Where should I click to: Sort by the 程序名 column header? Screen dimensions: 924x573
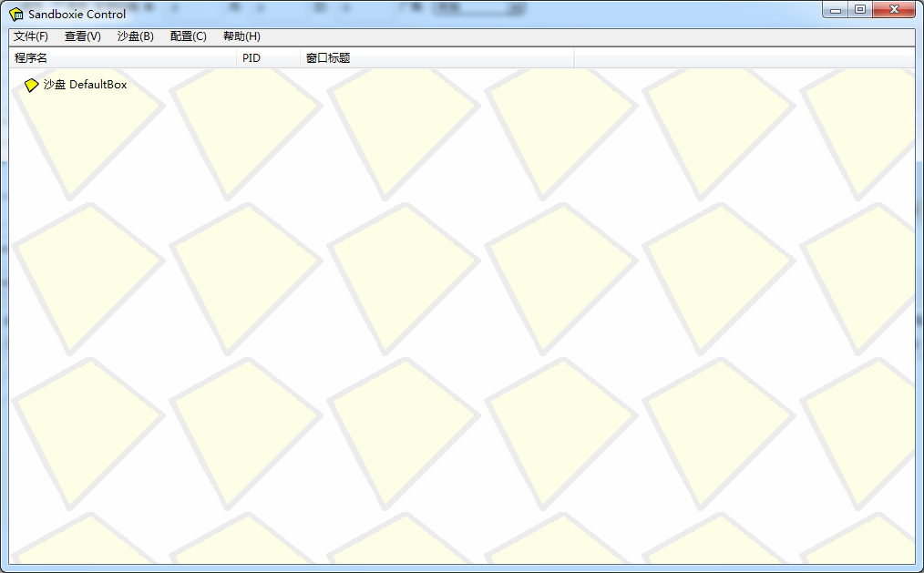point(123,57)
